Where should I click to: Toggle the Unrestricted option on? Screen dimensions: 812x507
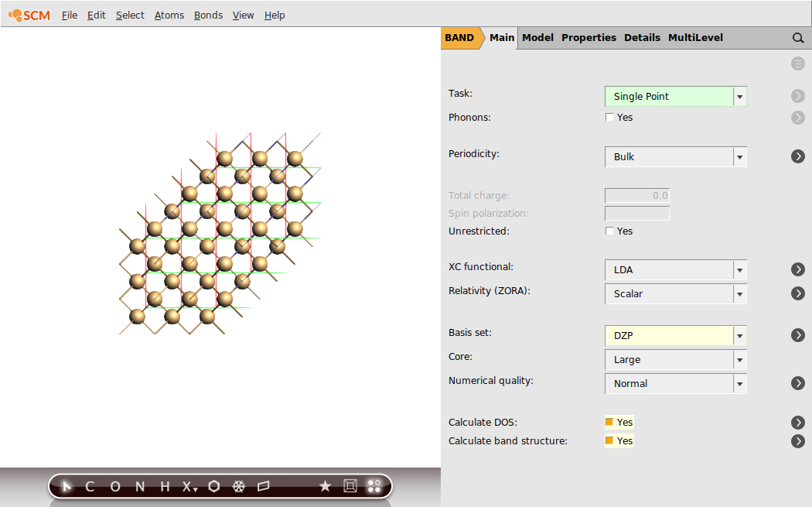pos(609,230)
